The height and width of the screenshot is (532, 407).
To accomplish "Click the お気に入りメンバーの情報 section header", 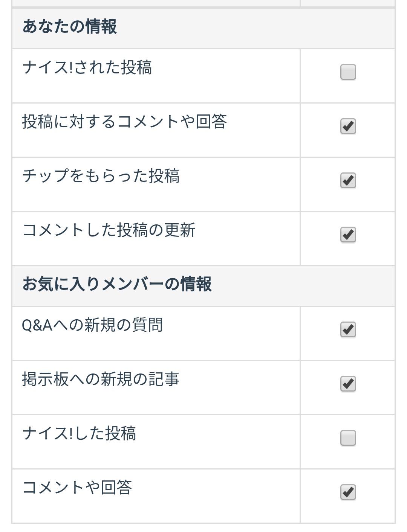I will click(x=117, y=284).
